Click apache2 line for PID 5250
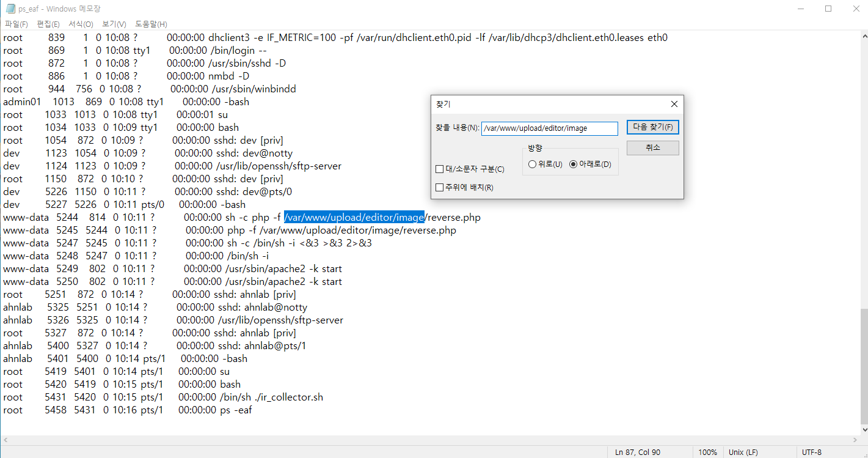Viewport: 868px width, 458px height. [x=283, y=281]
